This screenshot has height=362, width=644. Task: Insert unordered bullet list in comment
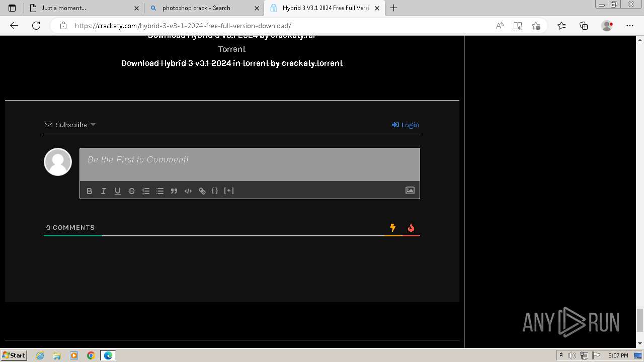coord(160,191)
